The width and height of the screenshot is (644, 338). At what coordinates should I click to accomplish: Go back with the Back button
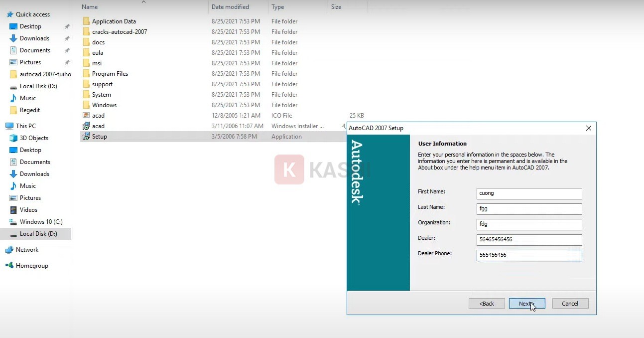click(x=487, y=303)
